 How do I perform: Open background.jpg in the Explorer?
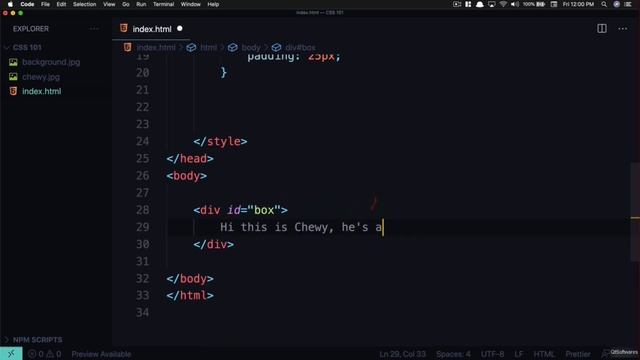point(51,62)
